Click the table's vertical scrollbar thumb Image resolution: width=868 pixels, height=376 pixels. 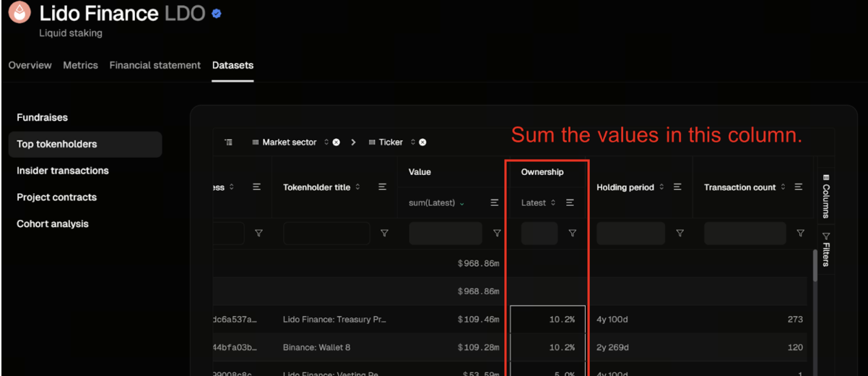tap(816, 265)
